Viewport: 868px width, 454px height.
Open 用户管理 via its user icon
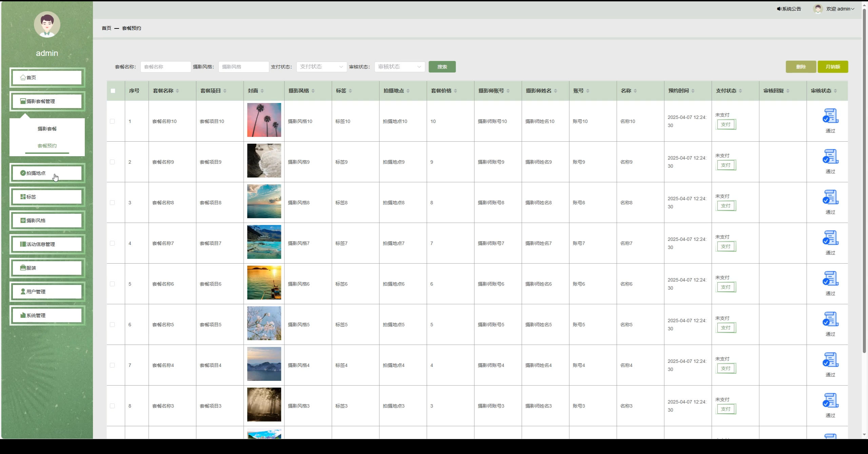click(x=23, y=291)
